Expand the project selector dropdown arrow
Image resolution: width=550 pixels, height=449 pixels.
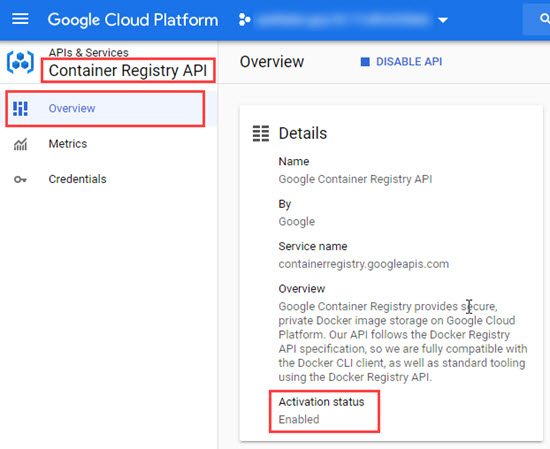pyautogui.click(x=443, y=20)
